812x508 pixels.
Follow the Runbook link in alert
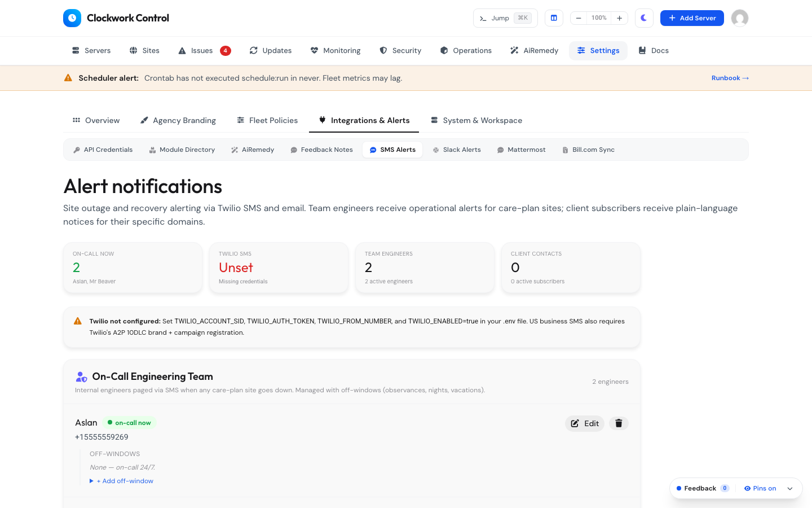tap(730, 78)
